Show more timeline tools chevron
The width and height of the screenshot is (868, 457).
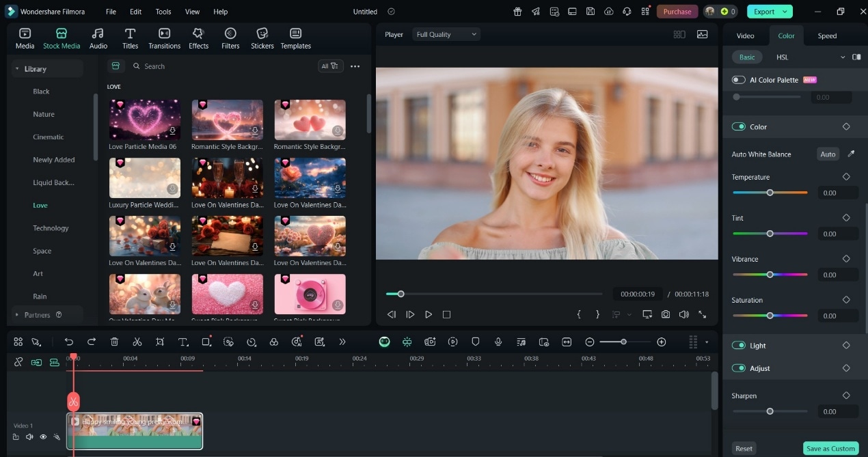[342, 342]
